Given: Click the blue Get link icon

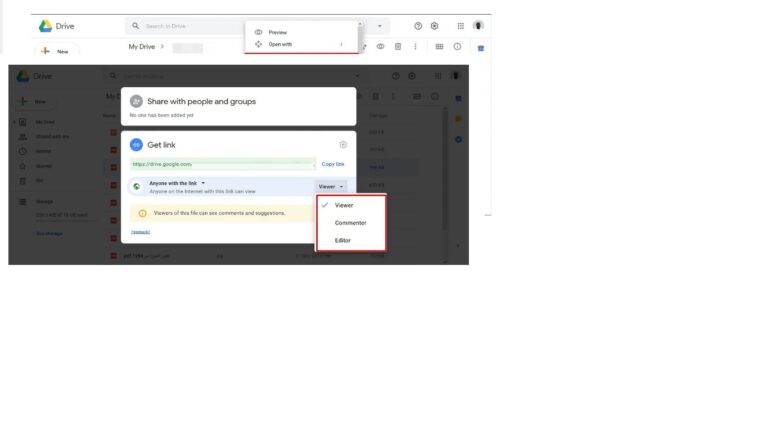Looking at the screenshot, I should click(x=136, y=144).
